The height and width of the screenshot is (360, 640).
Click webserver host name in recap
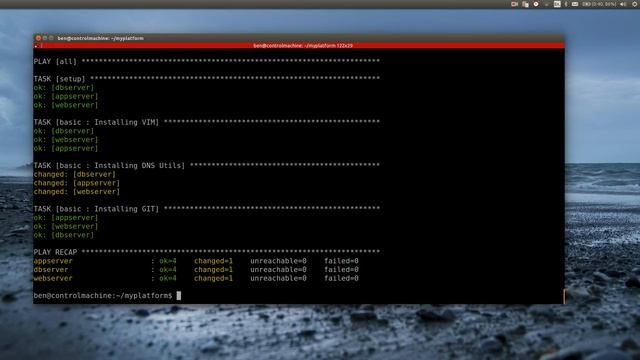53,278
